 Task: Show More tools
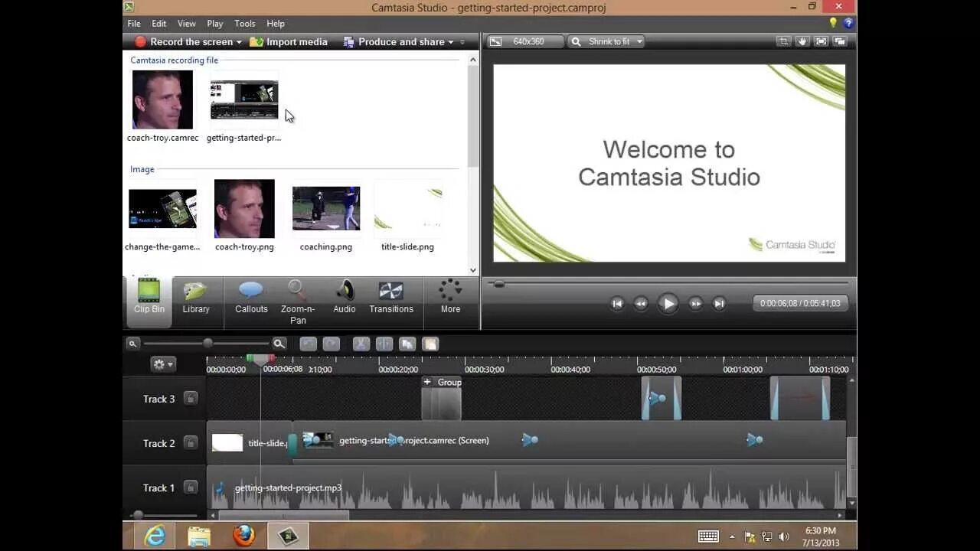click(450, 297)
